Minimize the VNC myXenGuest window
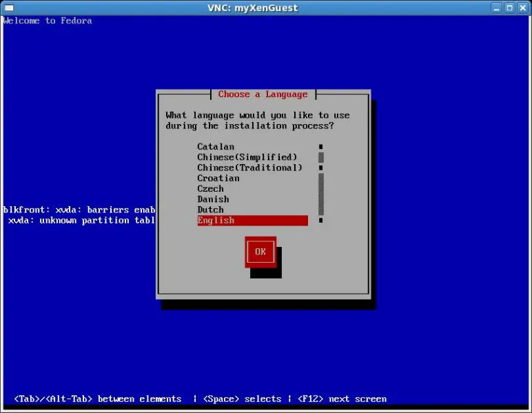Viewport: 532px width, 413px height. click(497, 8)
